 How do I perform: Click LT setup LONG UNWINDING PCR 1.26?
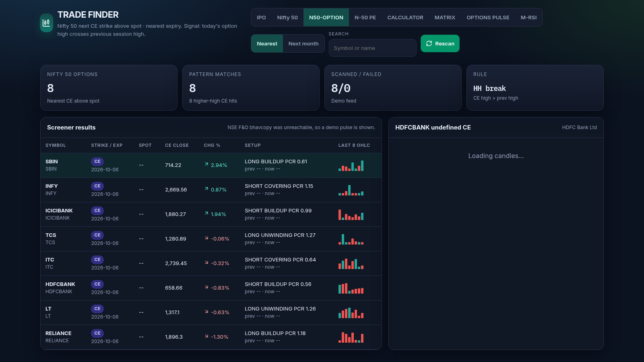tap(280, 309)
